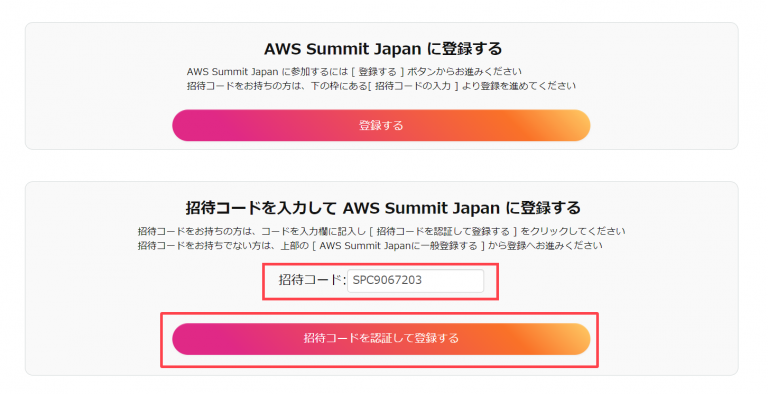
Task: Click the [ AWS Summit Japanに一般登録する ] text
Action: pyautogui.click(x=398, y=246)
